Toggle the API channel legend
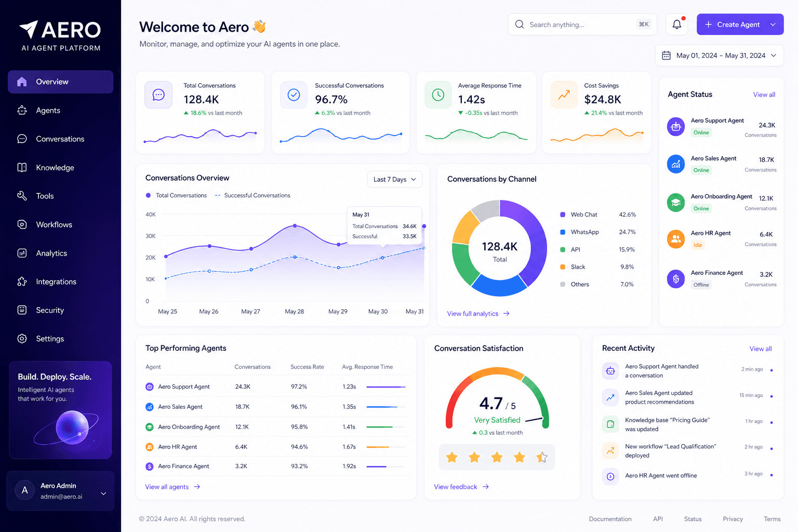This screenshot has width=798, height=532. click(570, 249)
